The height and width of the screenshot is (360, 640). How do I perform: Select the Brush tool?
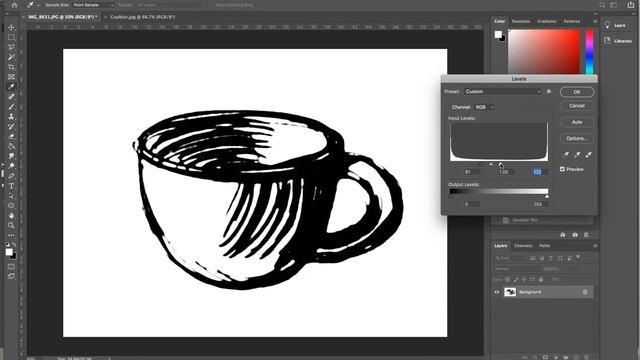11,107
